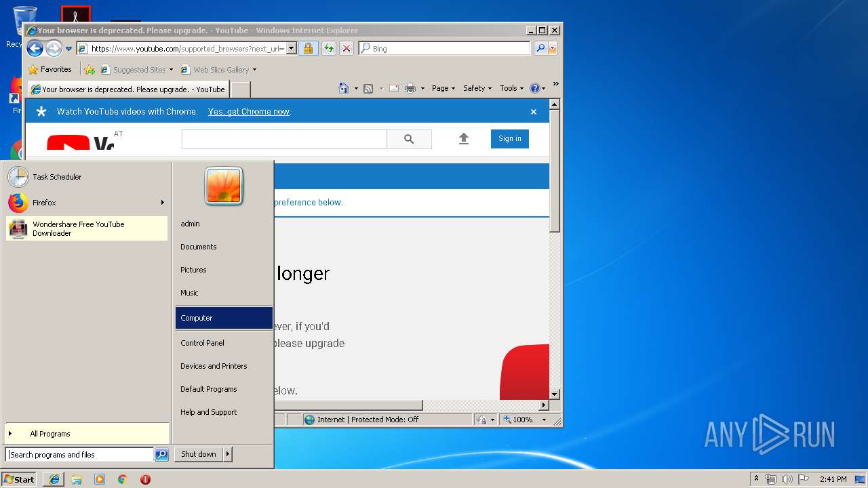Expand the Print options arrow
This screenshot has width=868, height=488.
tap(422, 88)
